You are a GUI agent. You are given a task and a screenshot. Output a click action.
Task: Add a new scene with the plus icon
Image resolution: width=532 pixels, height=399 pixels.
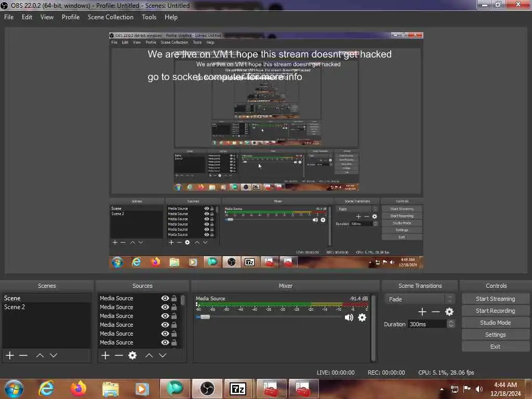pos(10,355)
